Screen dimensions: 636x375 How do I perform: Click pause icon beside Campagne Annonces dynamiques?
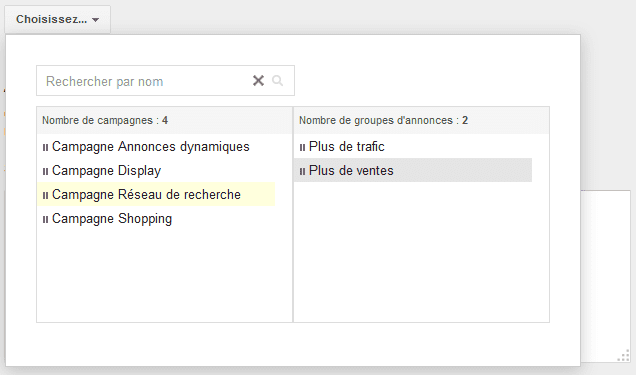click(x=45, y=148)
